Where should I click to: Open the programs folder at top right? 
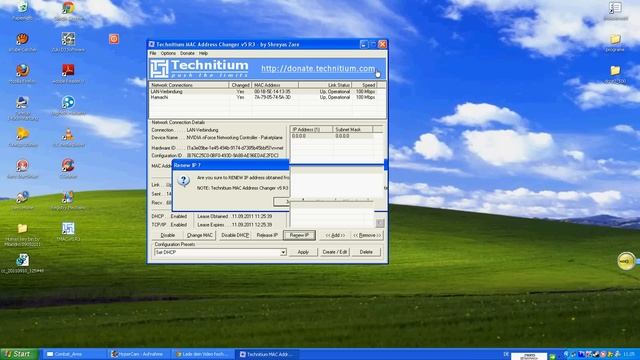615,40
